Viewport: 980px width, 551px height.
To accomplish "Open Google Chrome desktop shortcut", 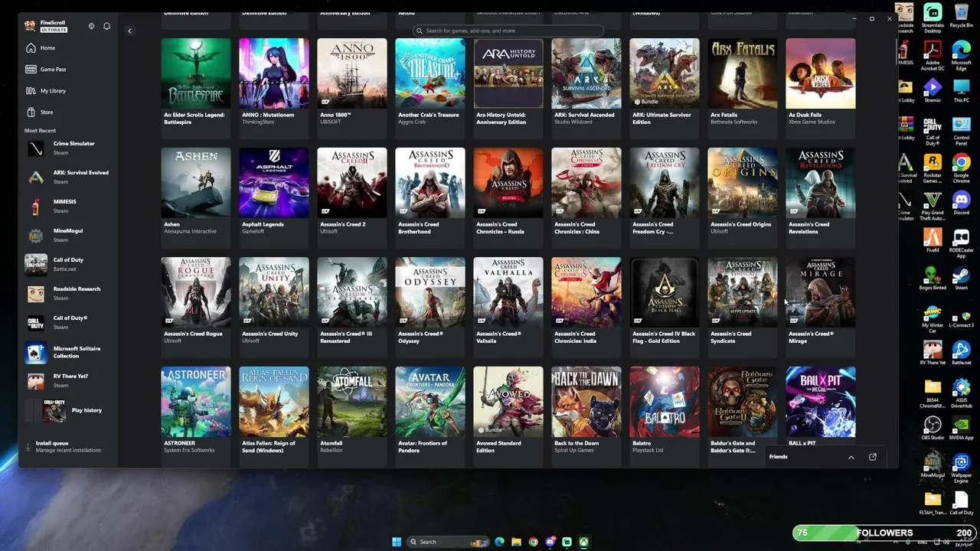I will click(961, 169).
